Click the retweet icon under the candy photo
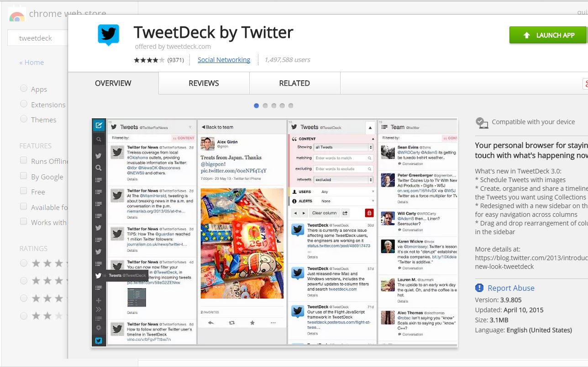 point(231,322)
